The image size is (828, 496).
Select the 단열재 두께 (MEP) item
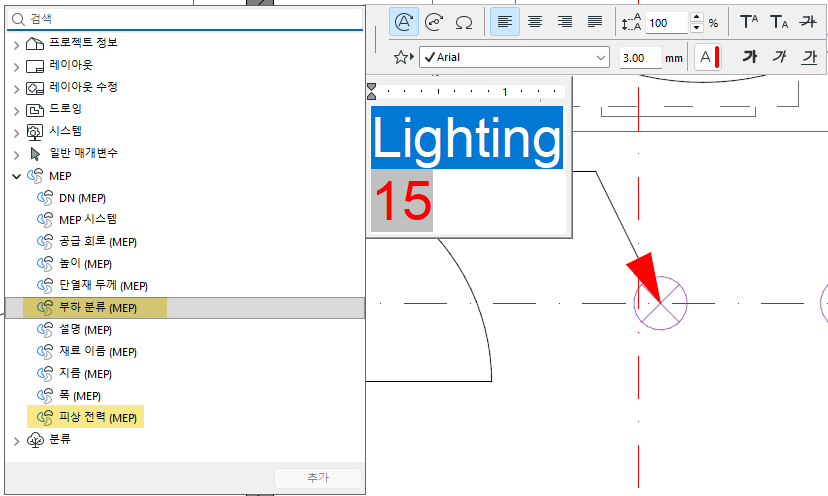point(185,286)
